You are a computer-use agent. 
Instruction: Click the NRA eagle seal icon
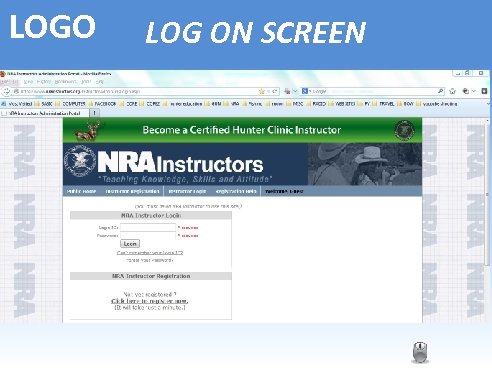click(x=80, y=161)
